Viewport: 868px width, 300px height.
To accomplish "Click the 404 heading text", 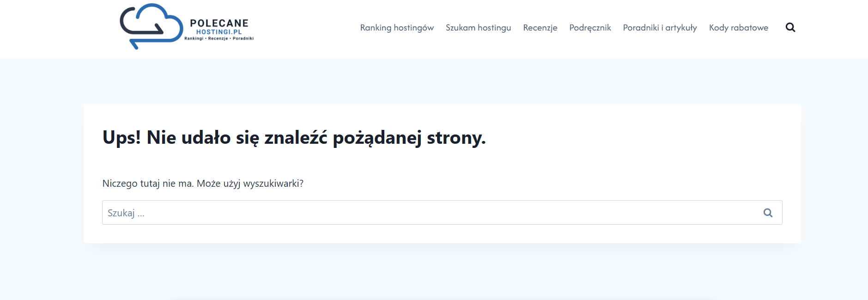I will coord(294,137).
